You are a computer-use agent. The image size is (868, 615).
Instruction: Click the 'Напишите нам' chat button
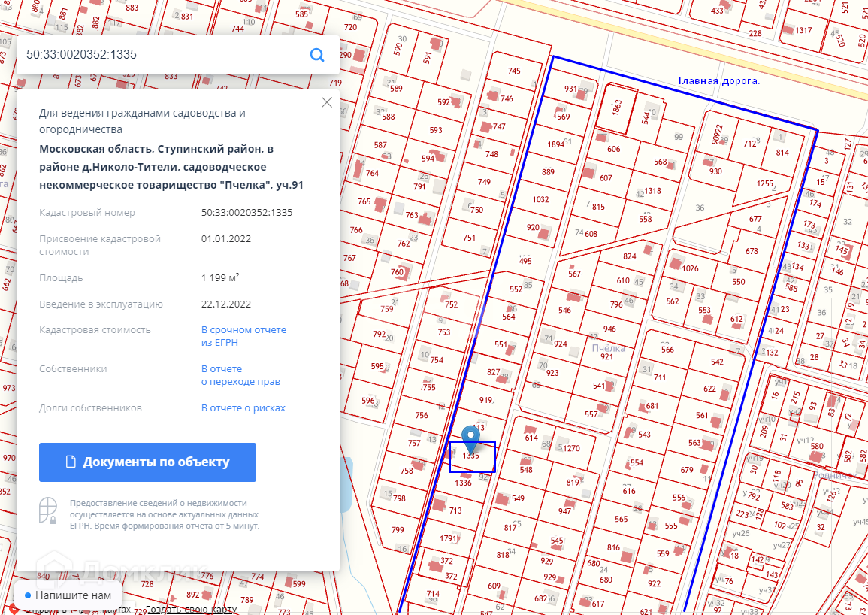pyautogui.click(x=68, y=595)
